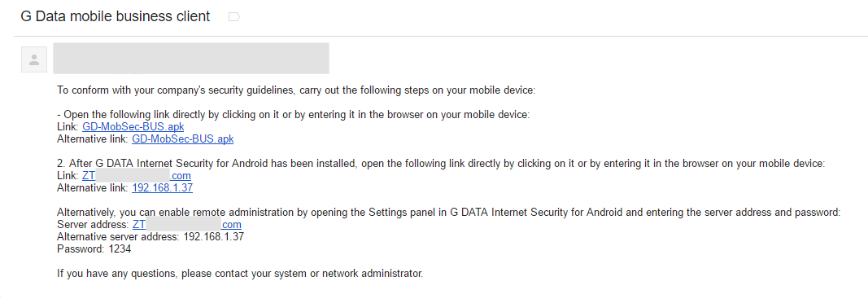Click the Alternative server address 192.168.1.37 text
The height and width of the screenshot is (299, 868).
click(150, 237)
